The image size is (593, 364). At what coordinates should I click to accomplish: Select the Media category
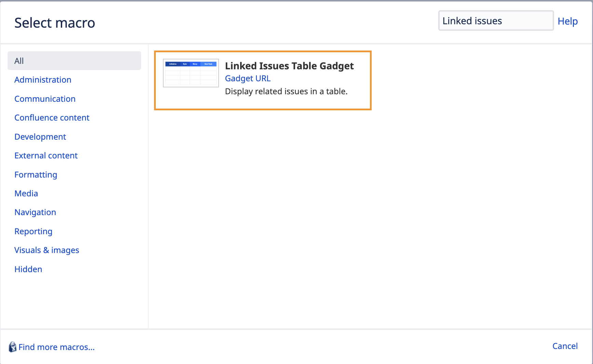pyautogui.click(x=26, y=193)
